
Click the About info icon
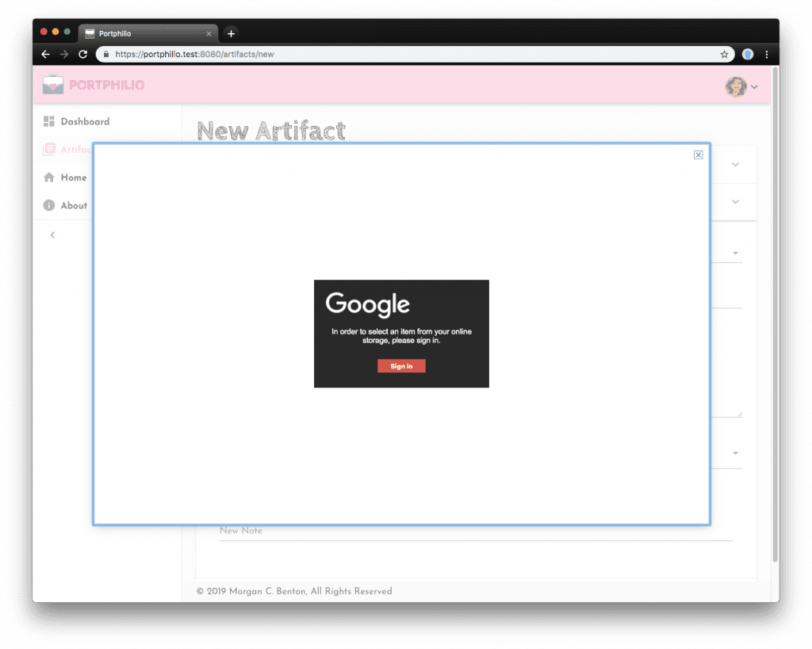49,205
